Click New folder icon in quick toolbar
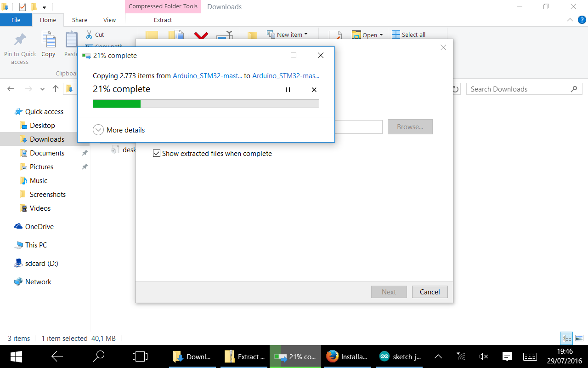The width and height of the screenshot is (588, 368). coord(34,6)
